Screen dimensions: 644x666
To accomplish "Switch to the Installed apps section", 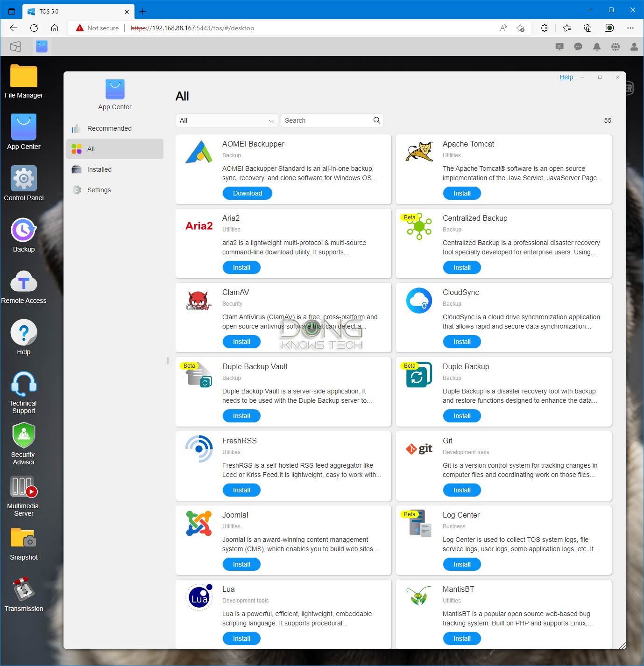I will point(99,169).
